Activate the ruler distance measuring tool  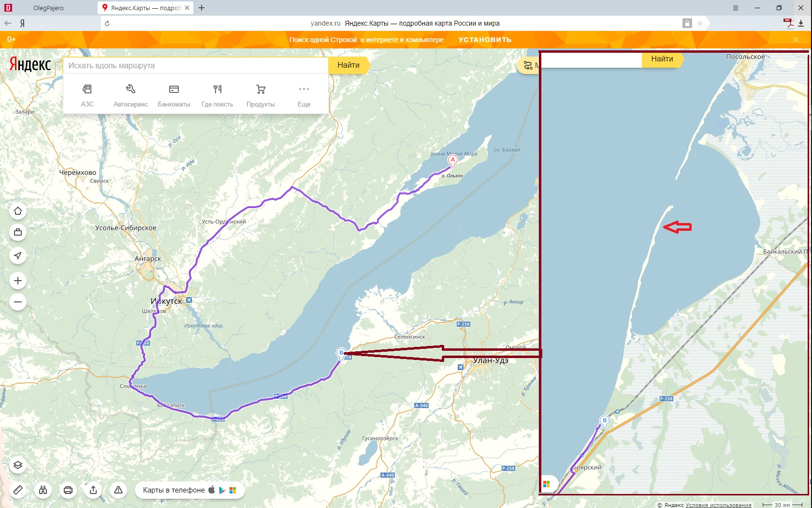[x=18, y=490]
